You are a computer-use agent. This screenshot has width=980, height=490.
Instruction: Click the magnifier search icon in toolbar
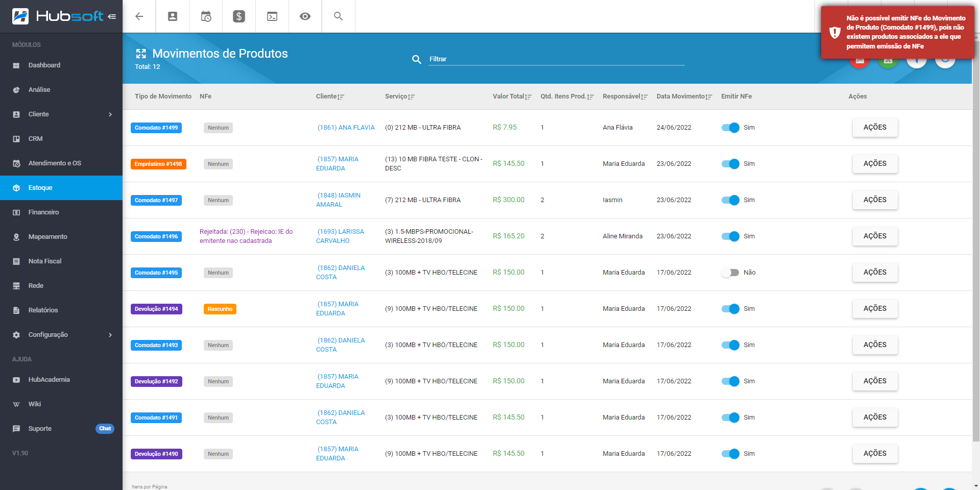[338, 16]
